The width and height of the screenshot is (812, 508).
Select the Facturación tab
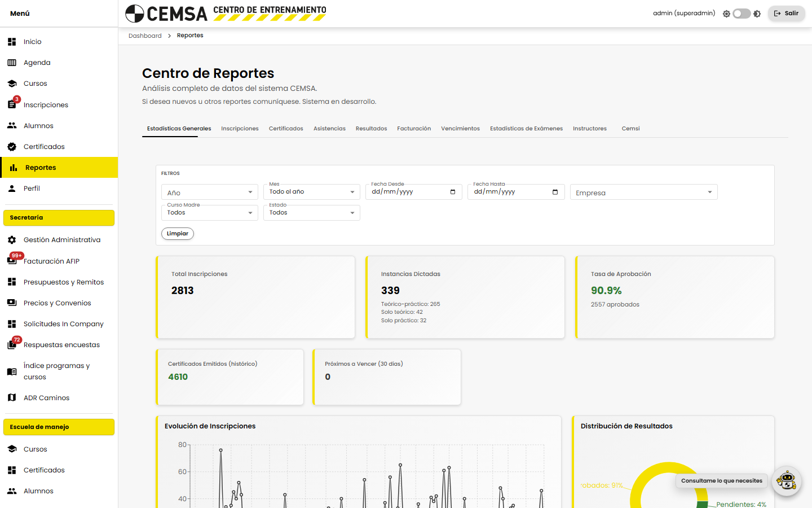click(414, 129)
